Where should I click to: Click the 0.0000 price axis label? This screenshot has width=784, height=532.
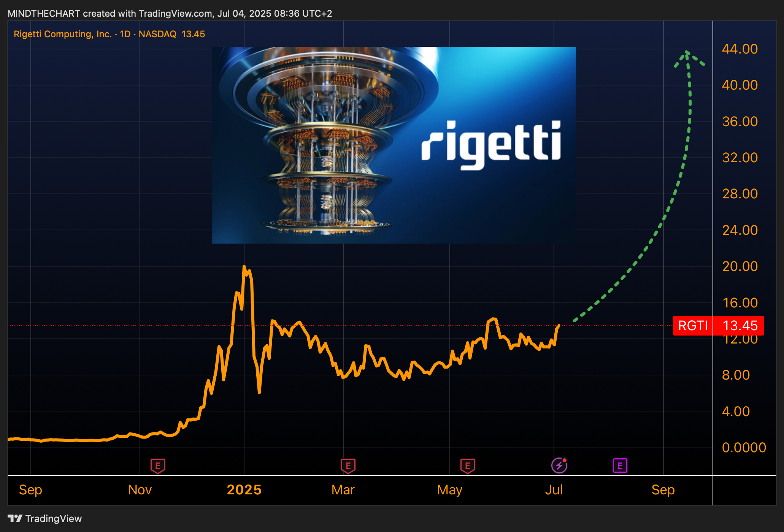click(x=744, y=448)
